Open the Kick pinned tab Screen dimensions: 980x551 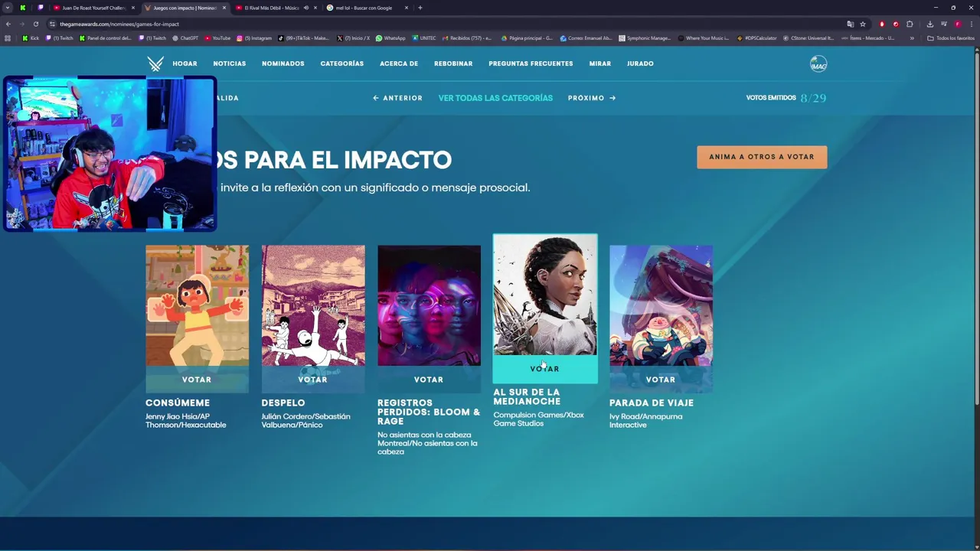pyautogui.click(x=22, y=8)
